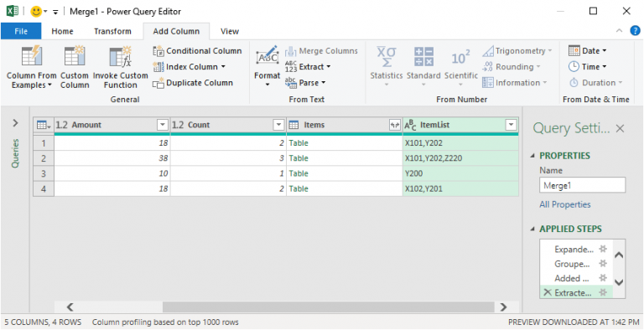The width and height of the screenshot is (644, 330).
Task: Collapse the PROPERTIES section
Action: (532, 156)
